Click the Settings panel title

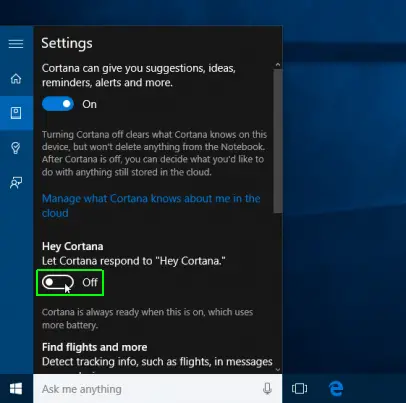pos(67,44)
